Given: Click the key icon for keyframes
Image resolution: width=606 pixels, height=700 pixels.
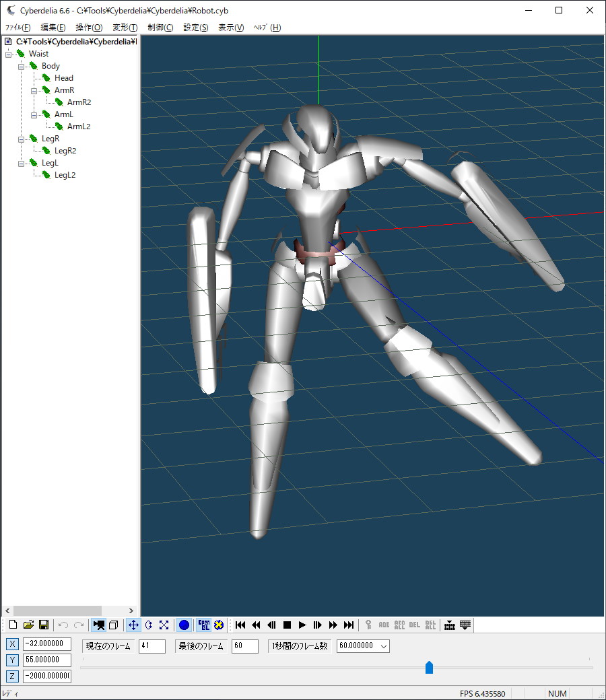Looking at the screenshot, I should pos(368,625).
